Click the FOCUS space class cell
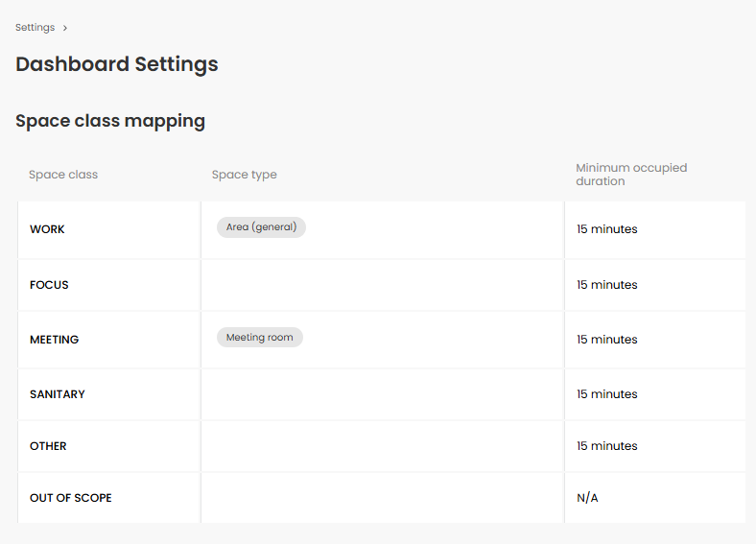This screenshot has width=756, height=544. [x=109, y=285]
